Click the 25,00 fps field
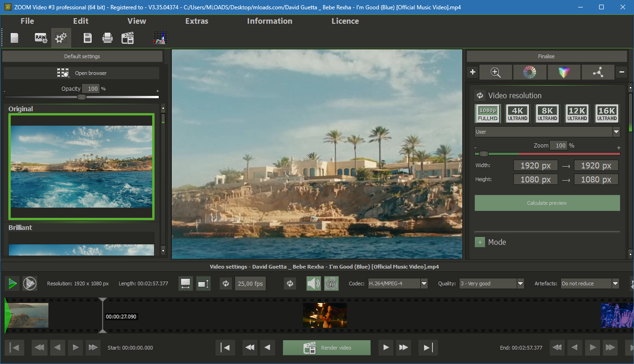The image size is (634, 364). 250,283
